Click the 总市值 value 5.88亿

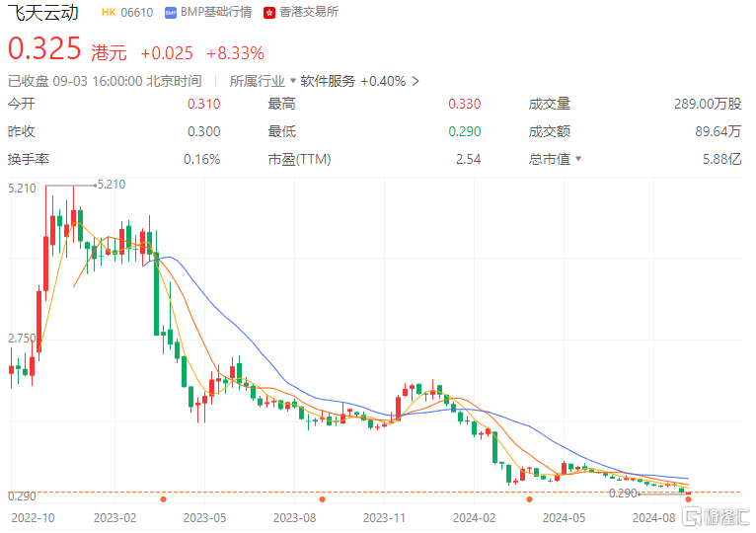[721, 159]
